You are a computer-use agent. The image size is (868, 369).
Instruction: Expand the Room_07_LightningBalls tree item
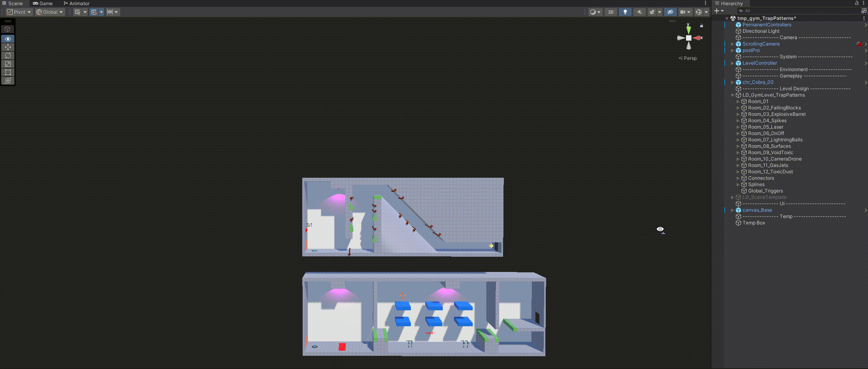point(738,140)
